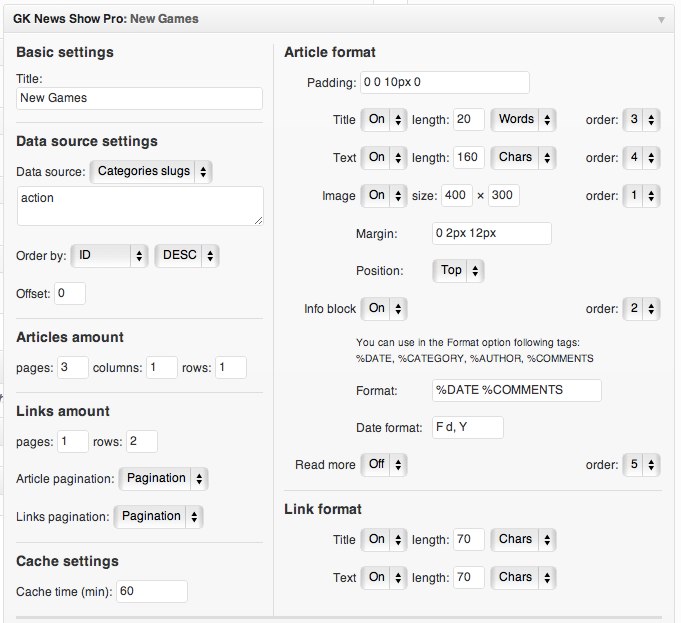Image resolution: width=681 pixels, height=623 pixels.
Task: Click the category slugs text area
Action: point(139,205)
